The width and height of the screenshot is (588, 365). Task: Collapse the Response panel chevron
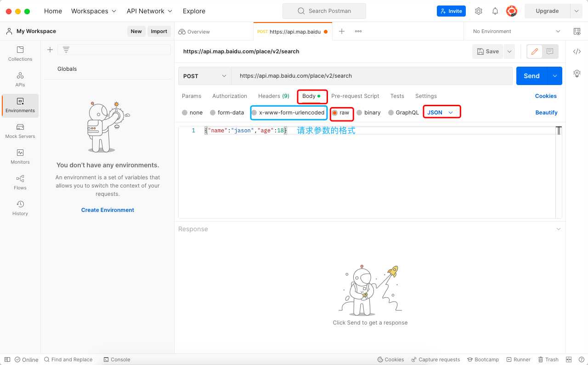tap(559, 229)
